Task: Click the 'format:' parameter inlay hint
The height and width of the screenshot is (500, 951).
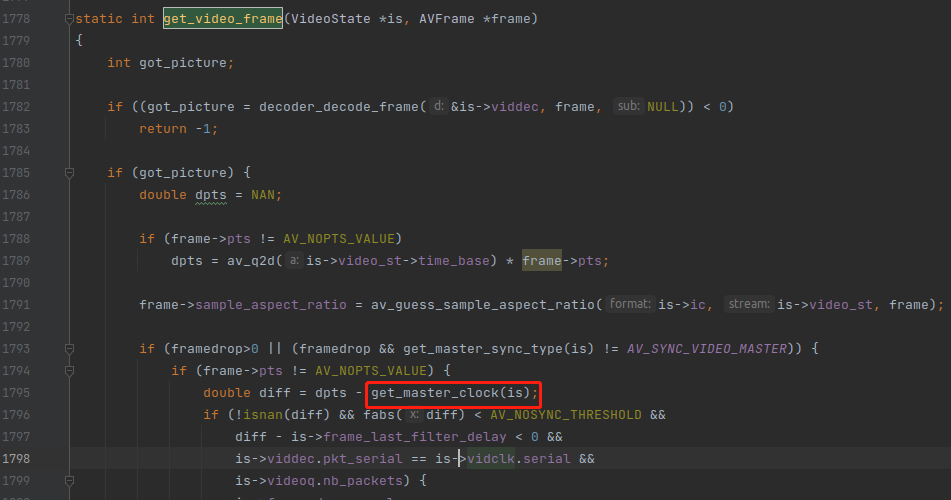Action: click(x=630, y=304)
